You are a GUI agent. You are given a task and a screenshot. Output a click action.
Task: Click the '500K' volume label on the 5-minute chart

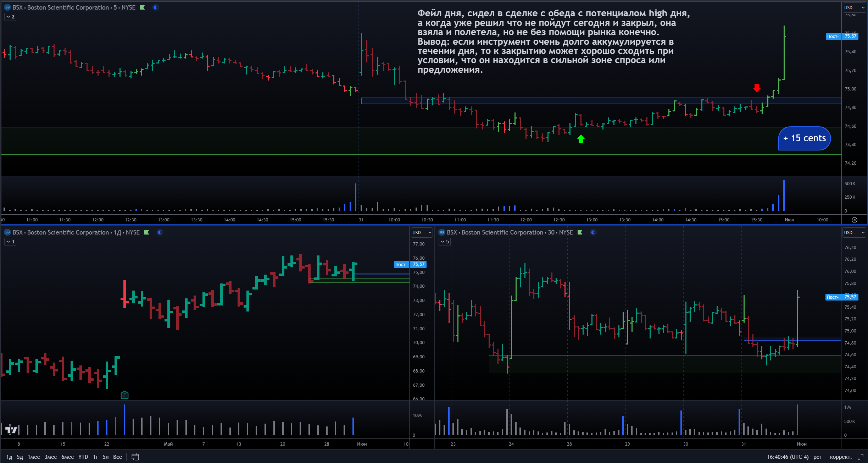click(x=850, y=184)
